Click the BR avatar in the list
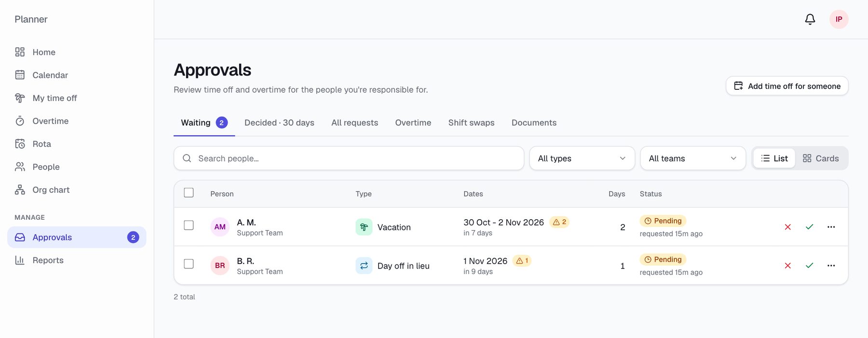This screenshot has width=868, height=338. click(x=220, y=266)
